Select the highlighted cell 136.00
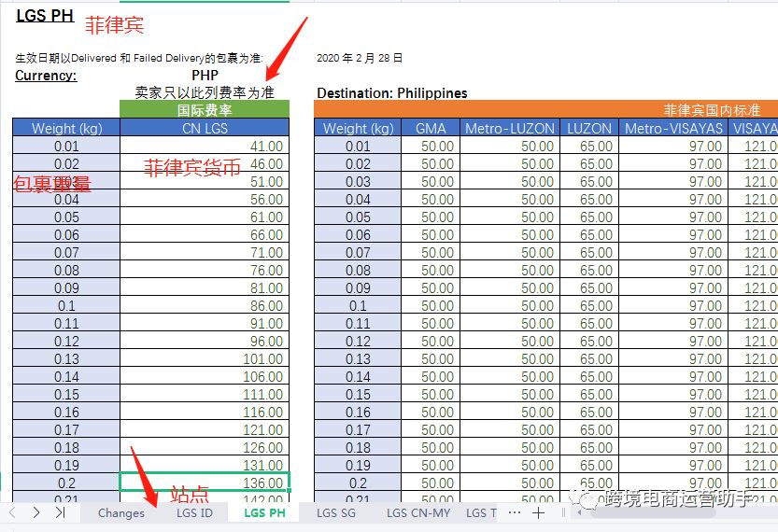The image size is (778, 532). 205,483
